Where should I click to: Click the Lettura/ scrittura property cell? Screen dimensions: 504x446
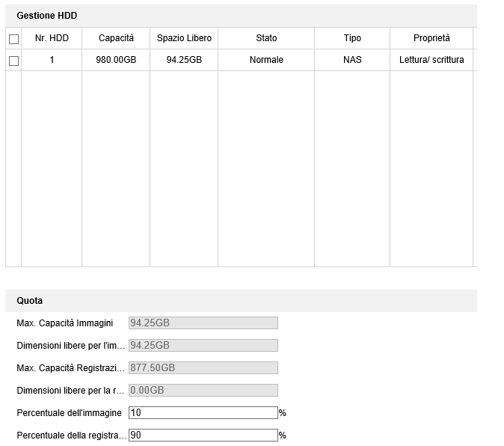[x=431, y=60]
